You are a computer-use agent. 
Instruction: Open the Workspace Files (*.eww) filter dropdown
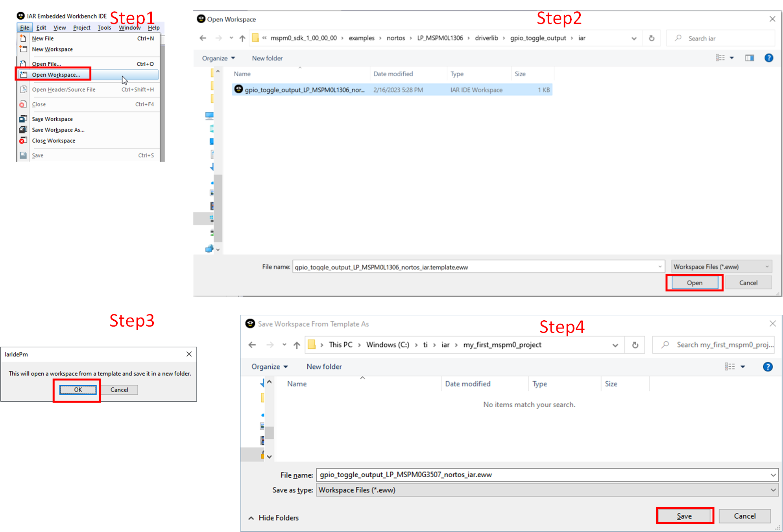[721, 267]
